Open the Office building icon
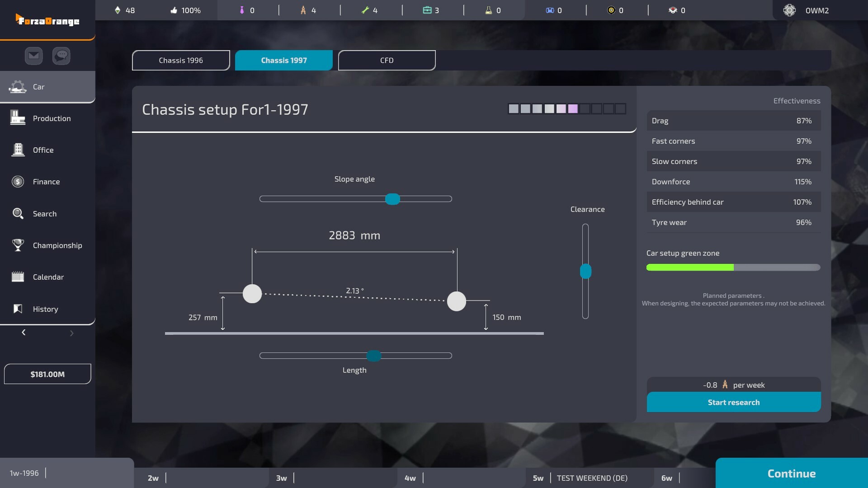The image size is (868, 488). pos(17,150)
